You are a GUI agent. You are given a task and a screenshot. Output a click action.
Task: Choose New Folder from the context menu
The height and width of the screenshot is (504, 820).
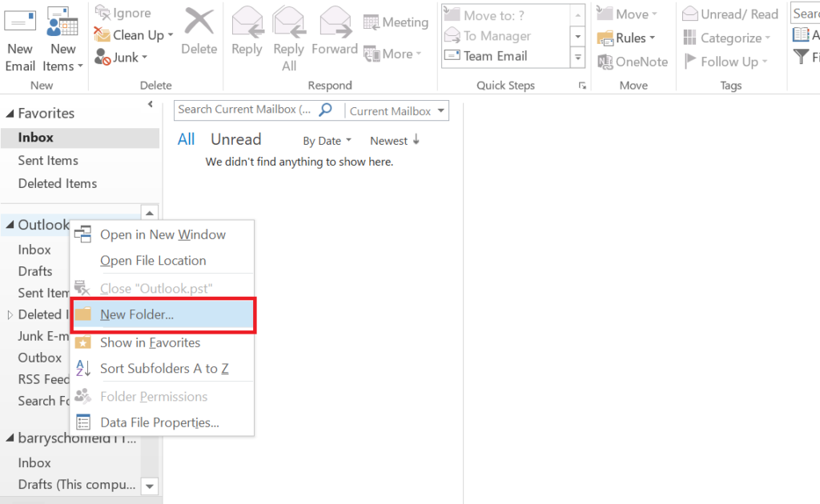tap(137, 315)
